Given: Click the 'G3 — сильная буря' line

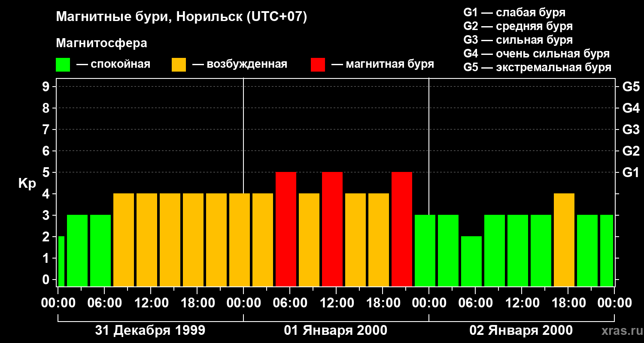Looking at the screenshot, I should (518, 40).
